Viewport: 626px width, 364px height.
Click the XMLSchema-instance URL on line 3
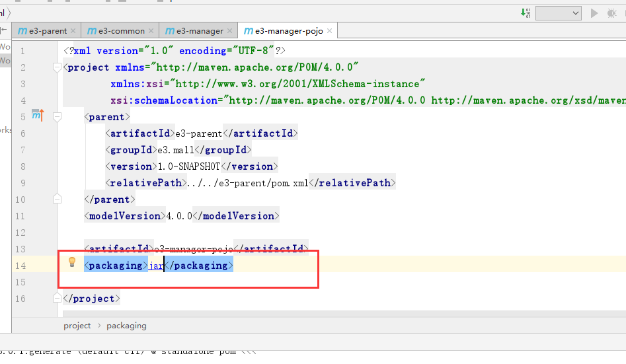(297, 84)
